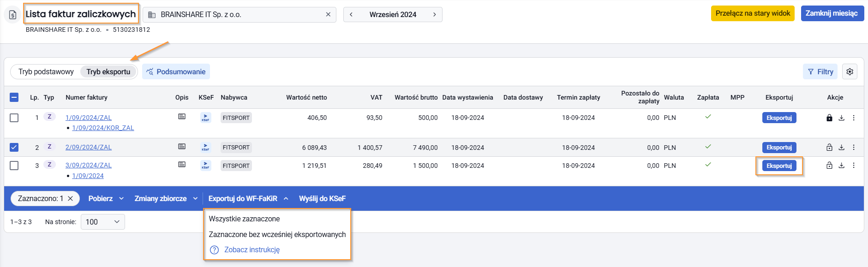This screenshot has width=868, height=267.
Task: Expand the Pobierz dropdown
Action: coord(106,198)
